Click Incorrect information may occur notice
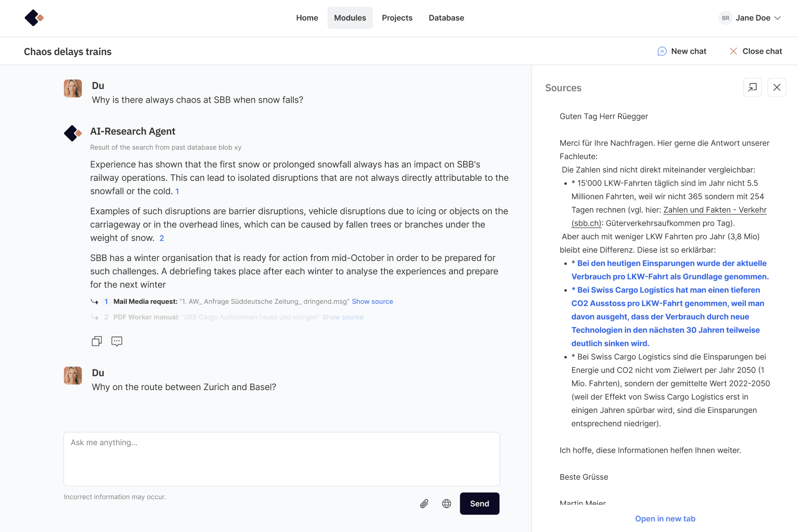The image size is (798, 532). coord(115,497)
